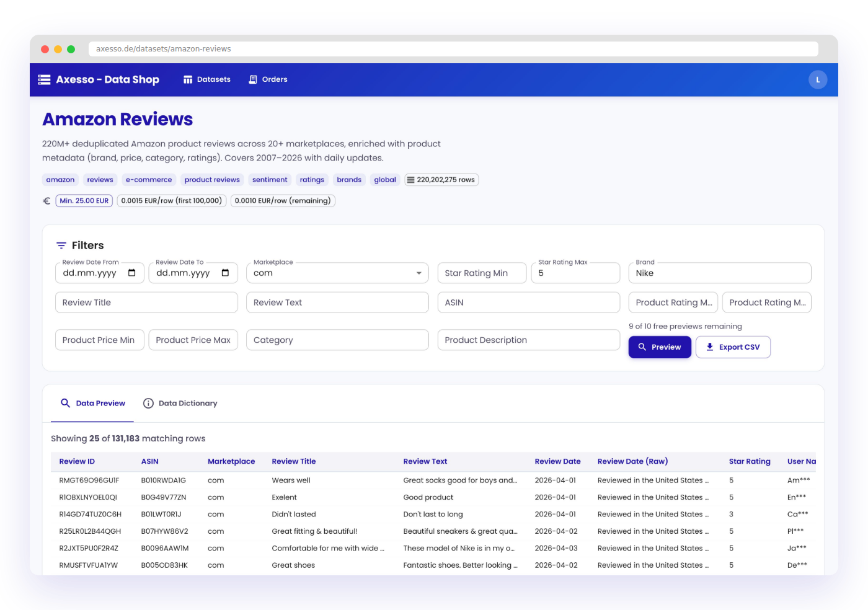Click the info icon on Data Dictionary
The height and width of the screenshot is (610, 868).
(x=148, y=404)
